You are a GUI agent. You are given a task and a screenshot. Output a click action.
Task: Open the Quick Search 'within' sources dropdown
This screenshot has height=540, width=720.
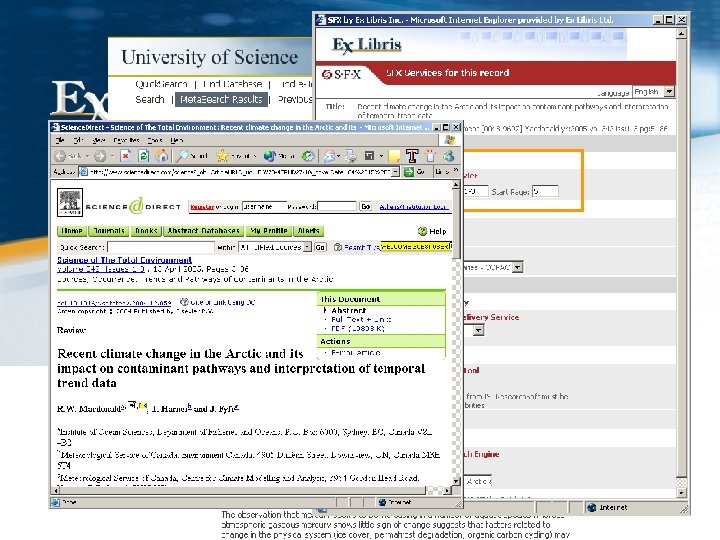pos(307,247)
